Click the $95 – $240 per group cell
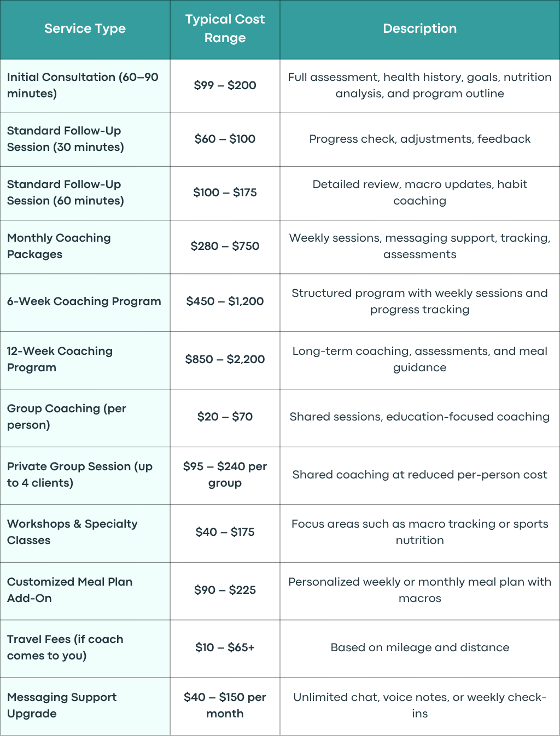This screenshot has height=736, width=560. pyautogui.click(x=225, y=475)
